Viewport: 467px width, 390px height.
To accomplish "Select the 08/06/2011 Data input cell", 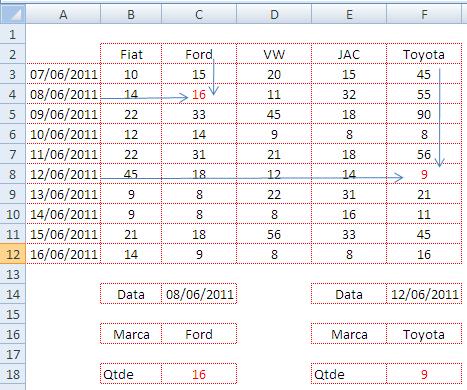I will 199,294.
